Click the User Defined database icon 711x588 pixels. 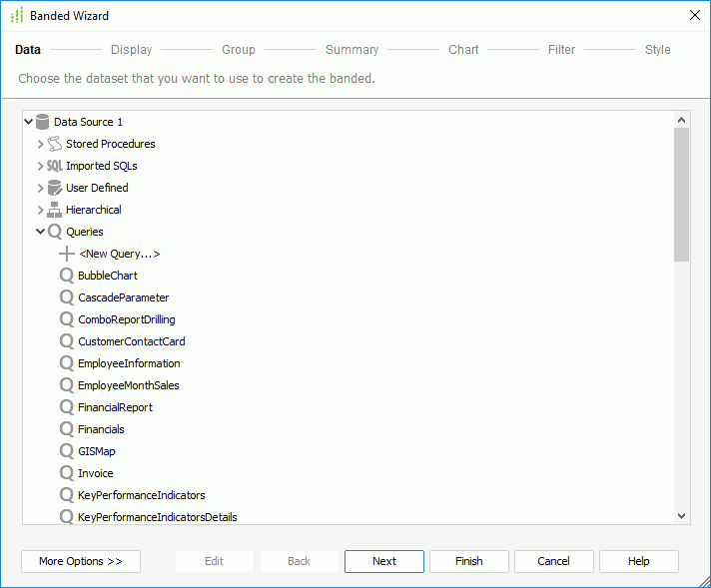pyautogui.click(x=54, y=188)
